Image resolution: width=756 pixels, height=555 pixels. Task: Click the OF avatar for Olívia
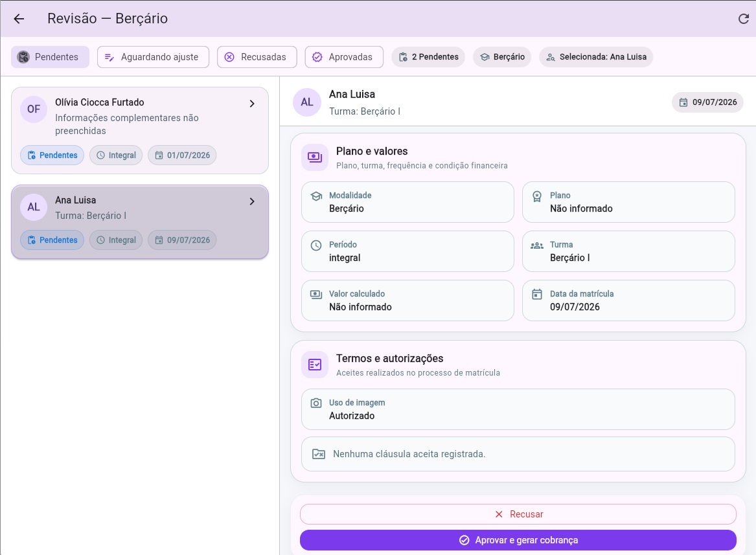coord(34,109)
